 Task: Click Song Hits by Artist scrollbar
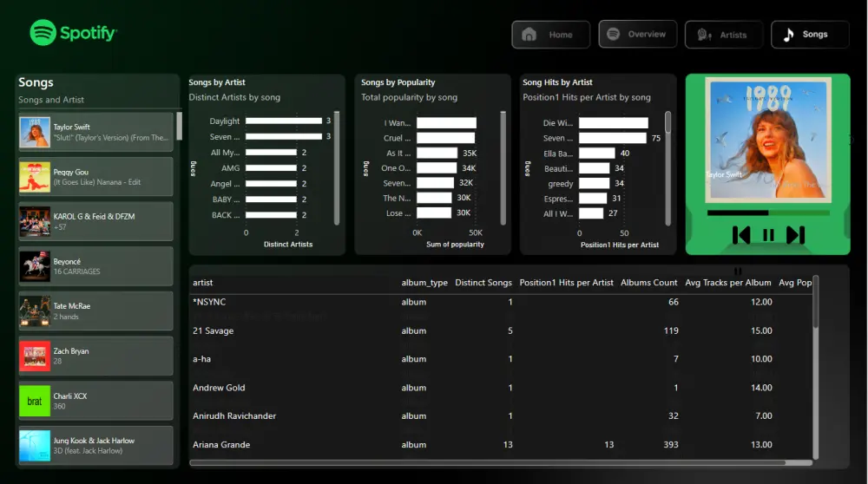(667, 122)
